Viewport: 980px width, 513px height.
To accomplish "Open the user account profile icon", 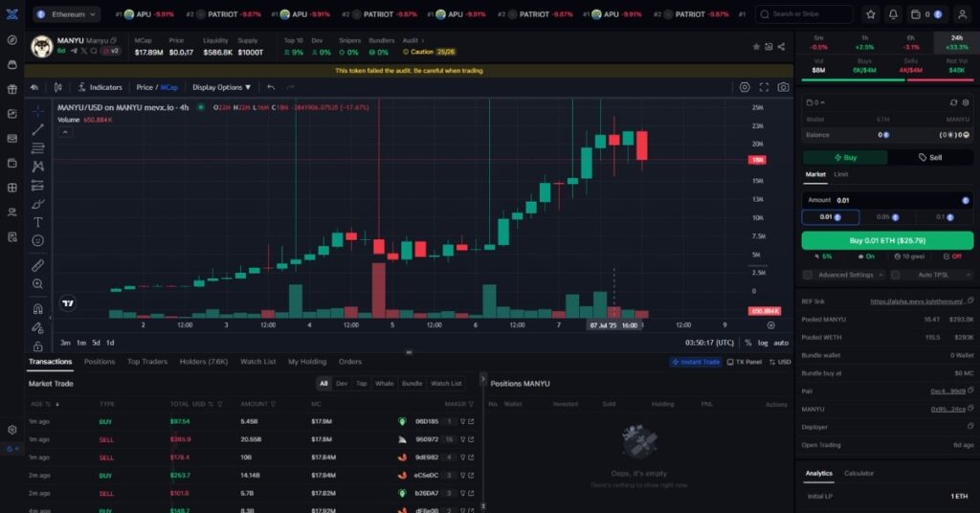I will (x=963, y=13).
